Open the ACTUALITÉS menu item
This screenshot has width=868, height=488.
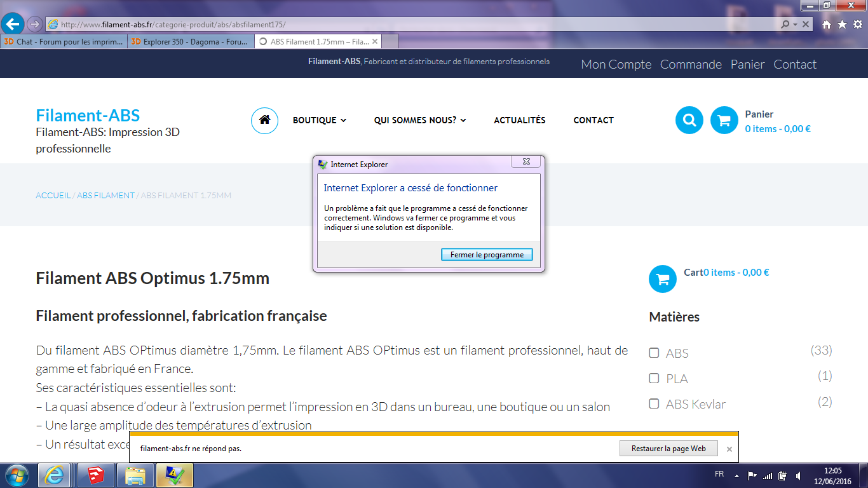point(520,120)
